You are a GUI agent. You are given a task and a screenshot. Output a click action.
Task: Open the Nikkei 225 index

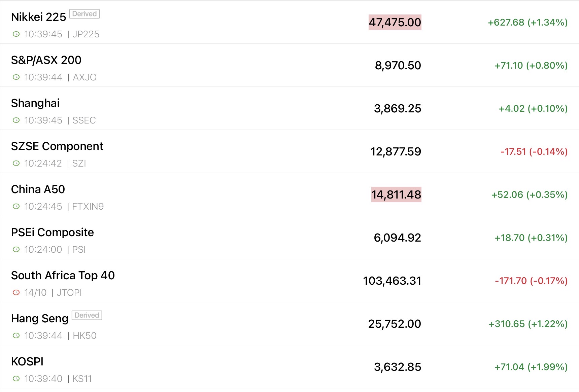pos(38,17)
